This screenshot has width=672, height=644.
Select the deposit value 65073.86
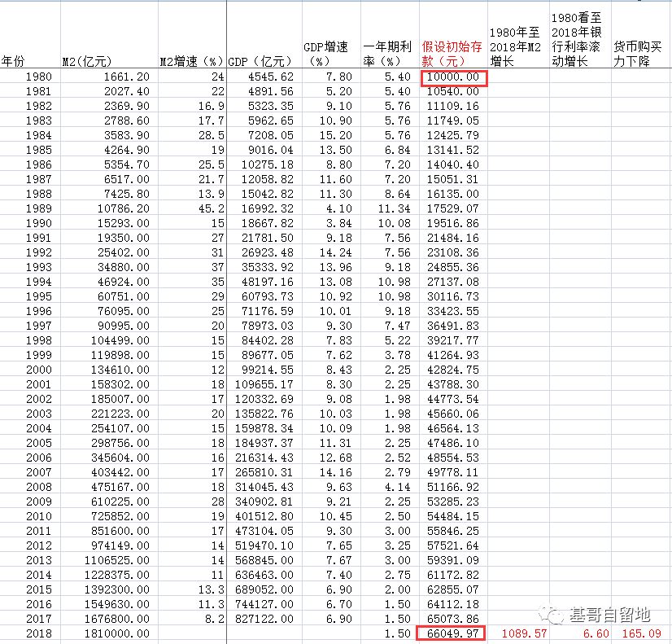pos(453,619)
